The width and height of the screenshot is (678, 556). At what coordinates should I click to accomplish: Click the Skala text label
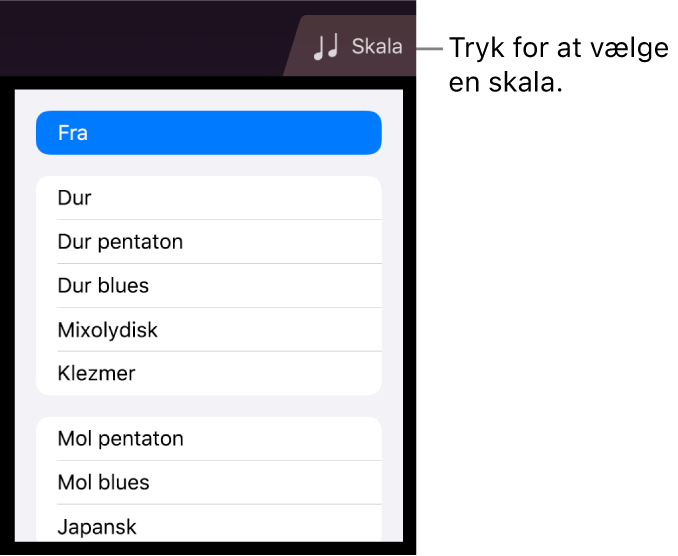tap(377, 47)
